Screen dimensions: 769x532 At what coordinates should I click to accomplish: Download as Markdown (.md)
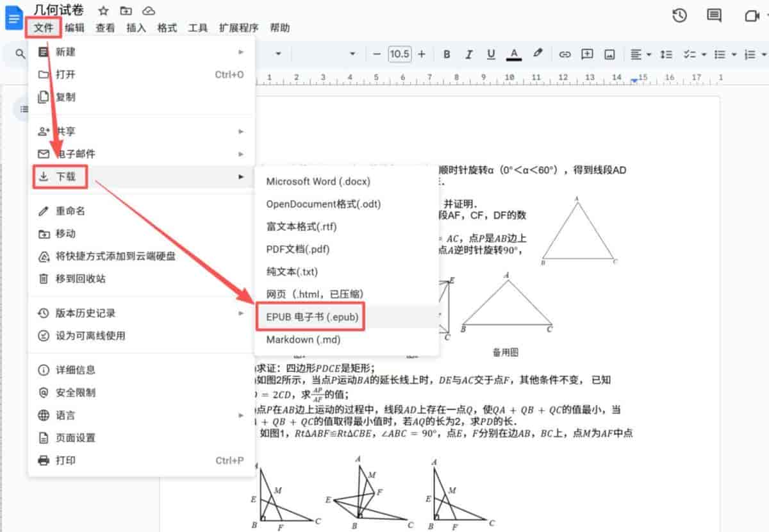pyautogui.click(x=347, y=339)
